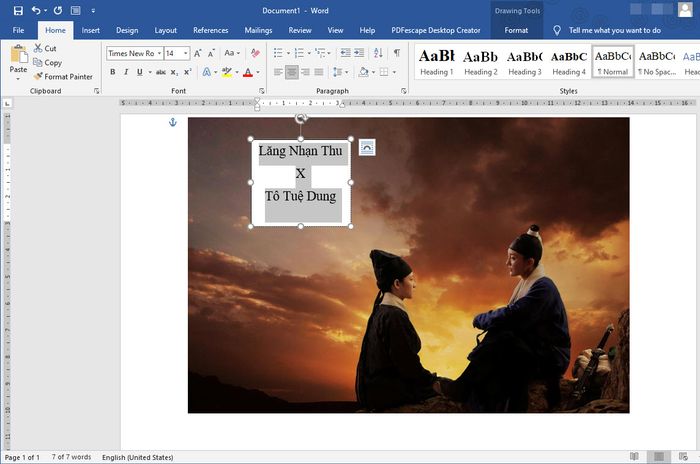
Task: Sort the selected text
Action: click(378, 53)
